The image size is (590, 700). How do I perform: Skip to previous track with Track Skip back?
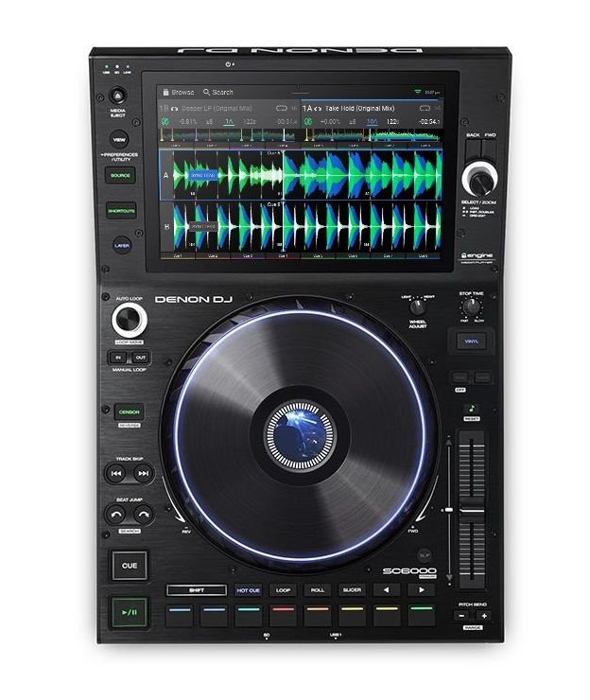116,473
